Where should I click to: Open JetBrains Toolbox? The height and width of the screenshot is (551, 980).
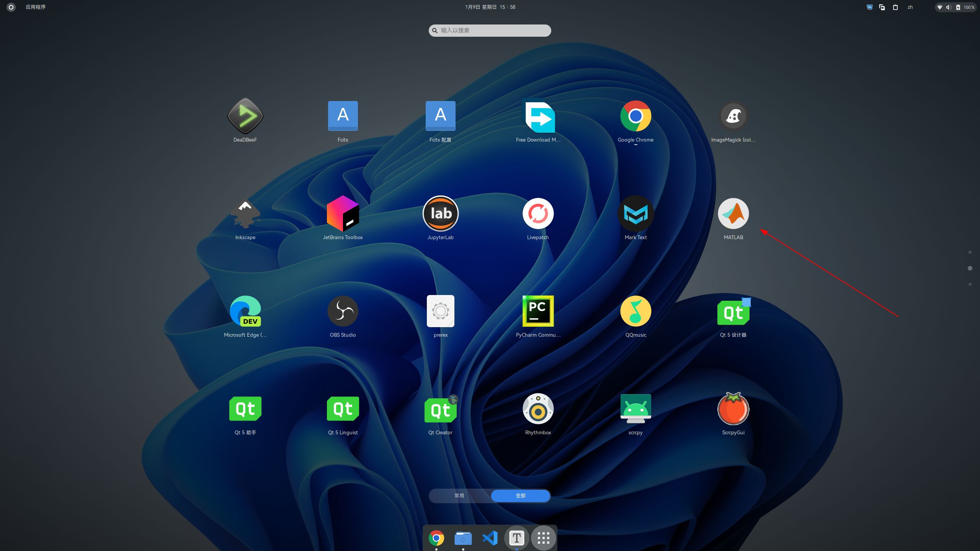343,213
